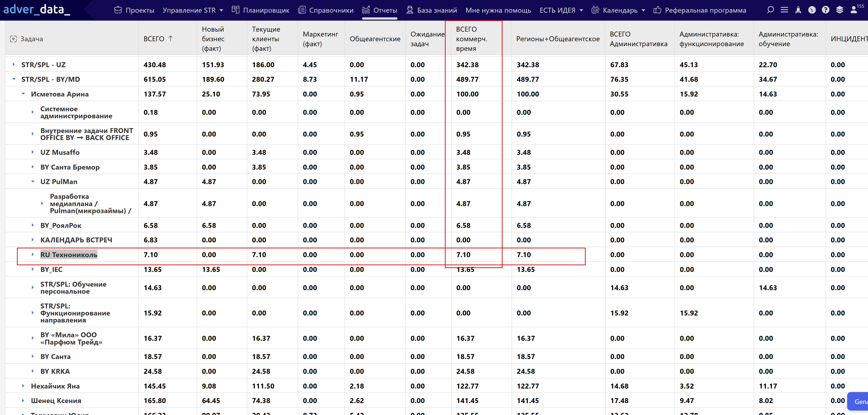This screenshot has height=415, width=868.
Task: Collapse the UZ PulMan tree node
Action: tap(33, 182)
